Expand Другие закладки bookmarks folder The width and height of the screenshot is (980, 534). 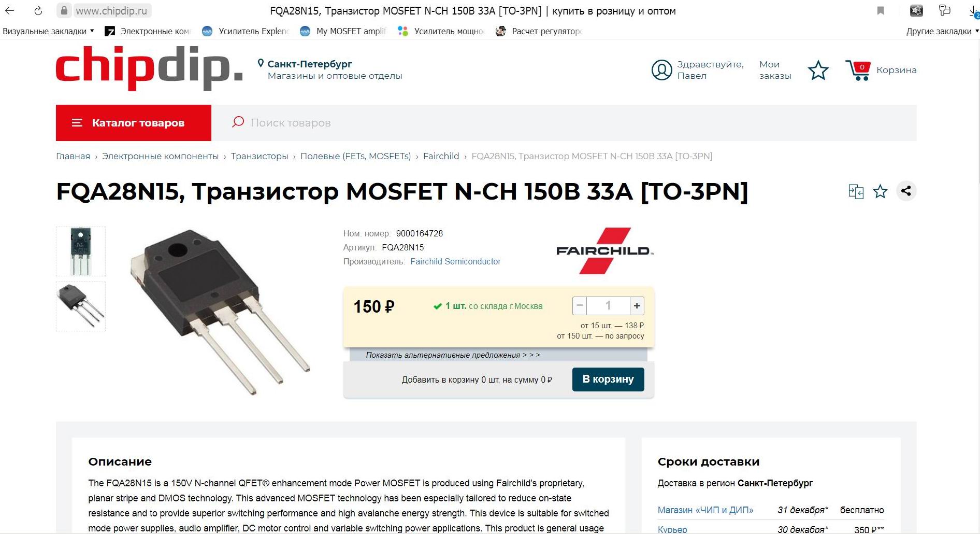942,31
